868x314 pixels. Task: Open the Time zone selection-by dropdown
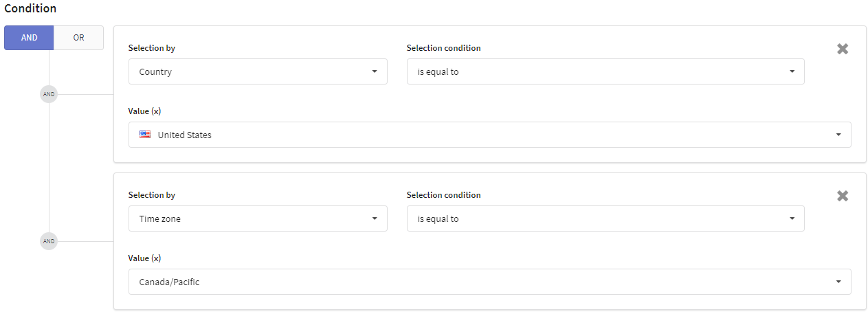coord(258,218)
